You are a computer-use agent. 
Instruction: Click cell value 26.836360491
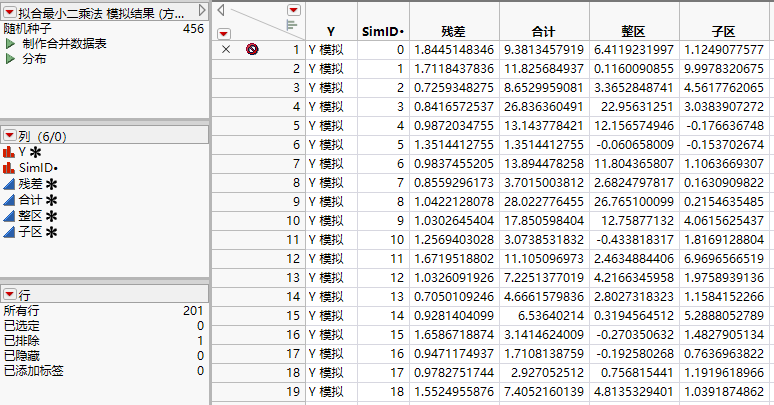[x=544, y=107]
